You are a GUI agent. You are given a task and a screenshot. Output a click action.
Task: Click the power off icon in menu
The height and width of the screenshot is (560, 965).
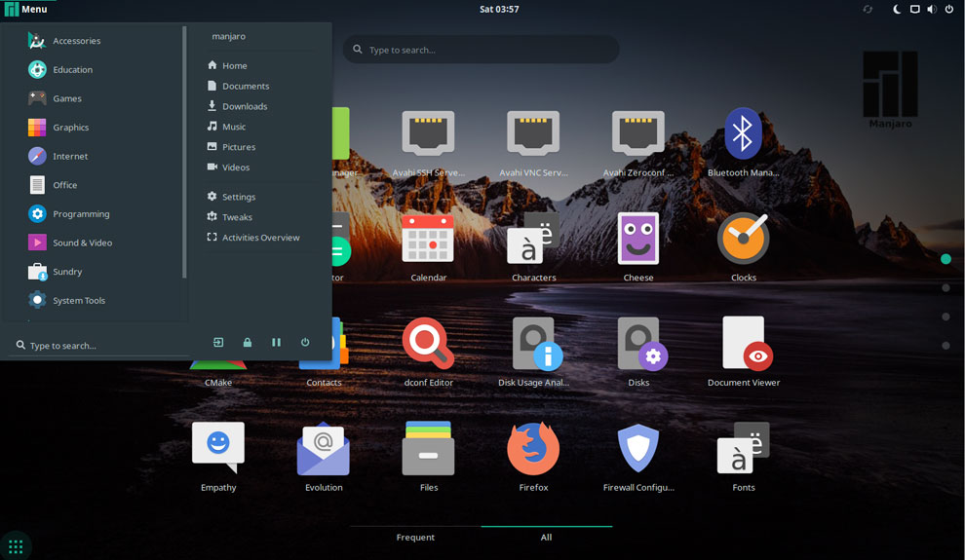(x=305, y=343)
